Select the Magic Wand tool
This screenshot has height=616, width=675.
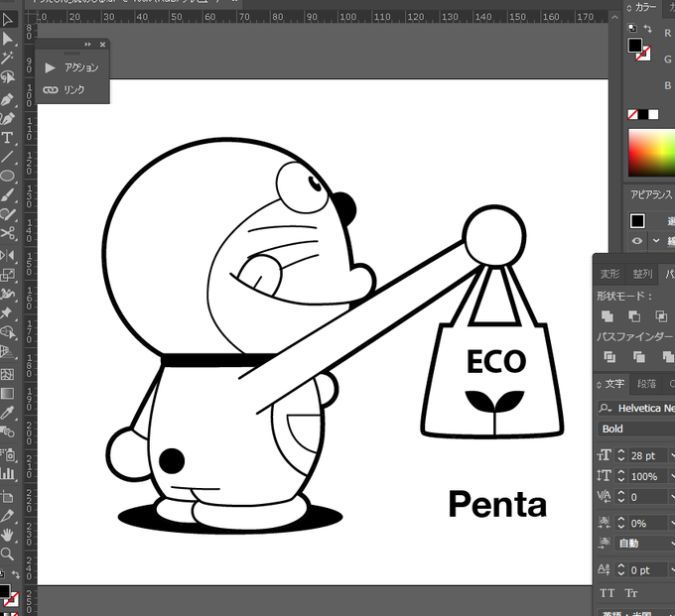point(7,58)
